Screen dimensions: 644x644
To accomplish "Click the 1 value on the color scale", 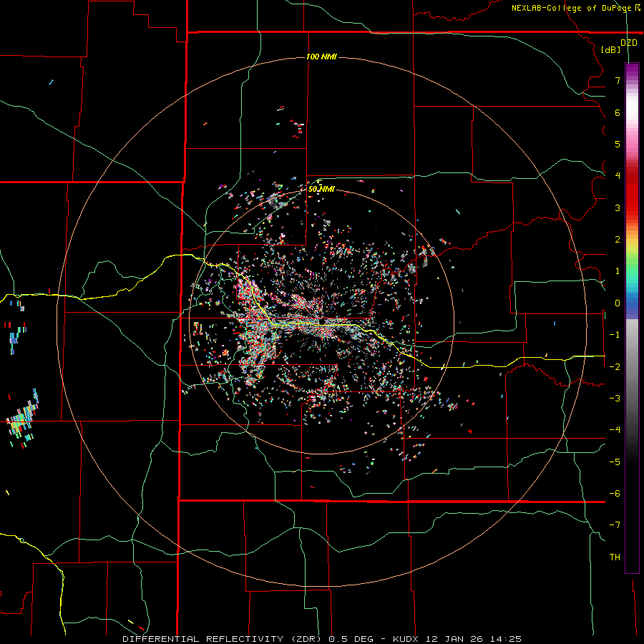I will (618, 271).
